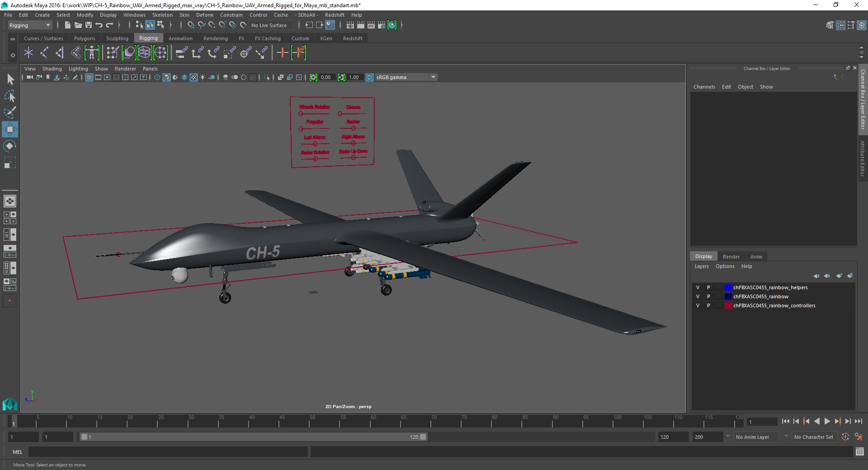This screenshot has width=868, height=470.
Task: Open the Constrain menu
Action: point(231,15)
